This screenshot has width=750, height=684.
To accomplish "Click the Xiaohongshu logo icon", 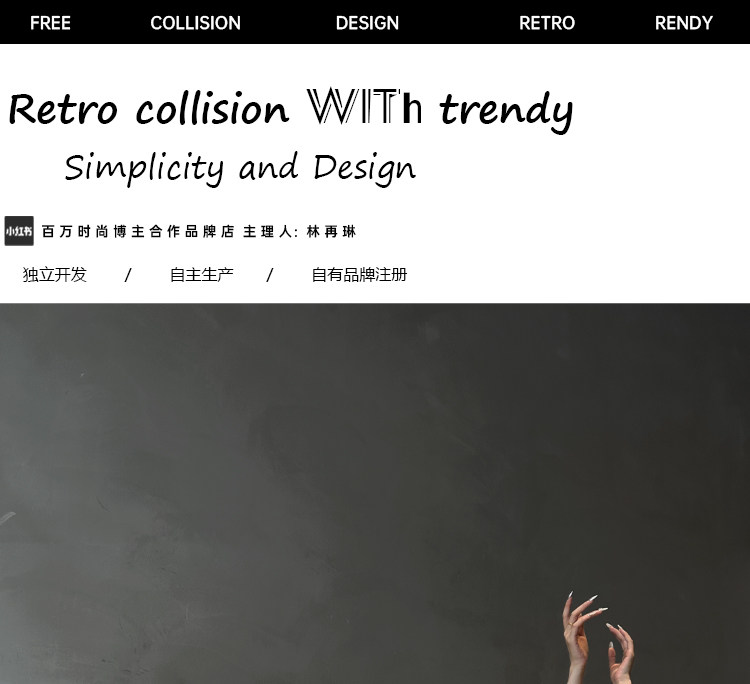I will [19, 231].
